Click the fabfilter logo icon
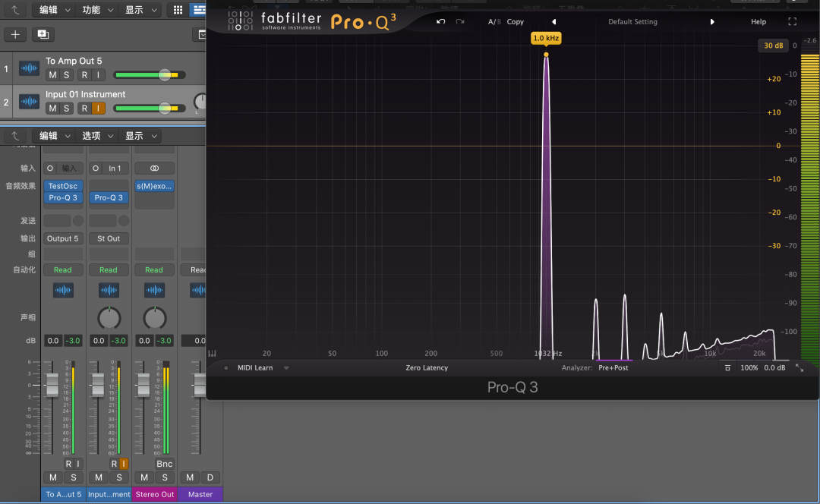 coord(241,21)
